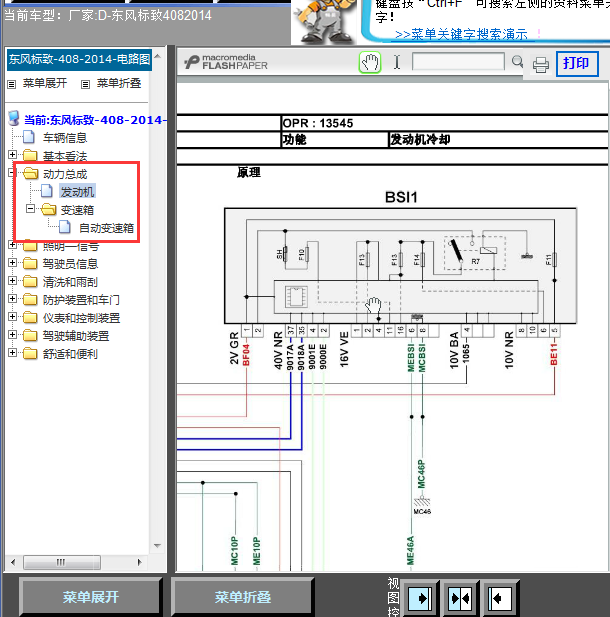Click the 菜单展开 list icon above the tree
The width and height of the screenshot is (610, 617).
click(12, 84)
